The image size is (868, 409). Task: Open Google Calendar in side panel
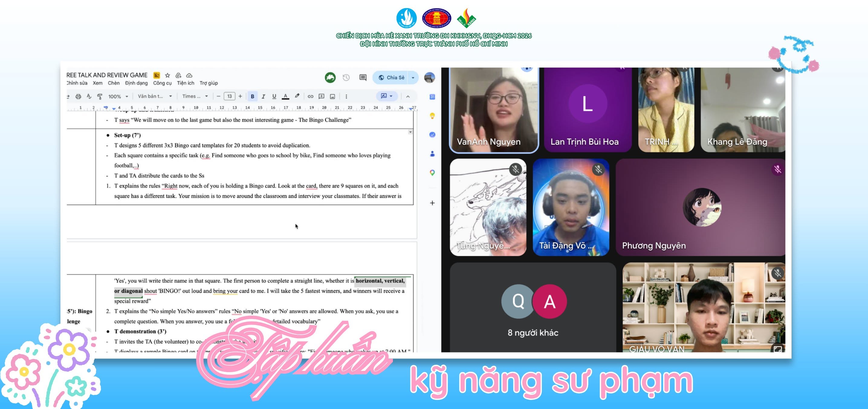432,97
